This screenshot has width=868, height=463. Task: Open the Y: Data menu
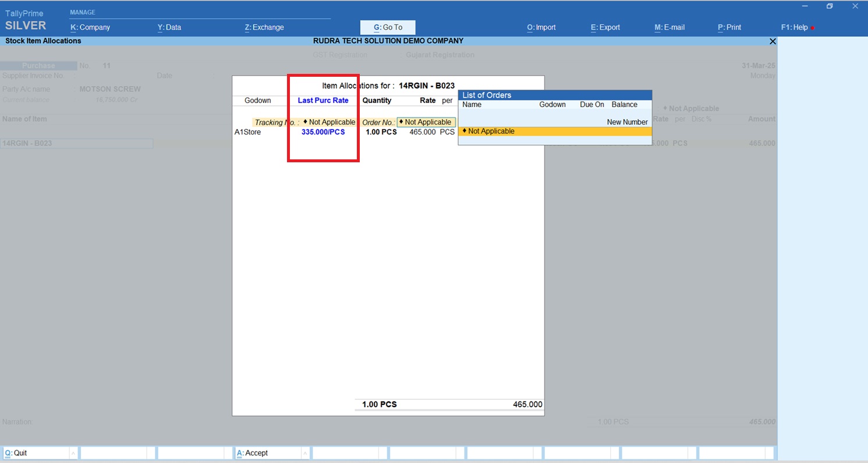(x=169, y=27)
